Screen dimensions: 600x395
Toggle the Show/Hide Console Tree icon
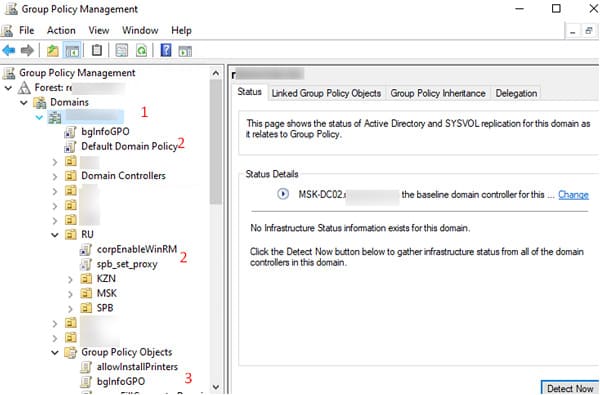tap(72, 51)
